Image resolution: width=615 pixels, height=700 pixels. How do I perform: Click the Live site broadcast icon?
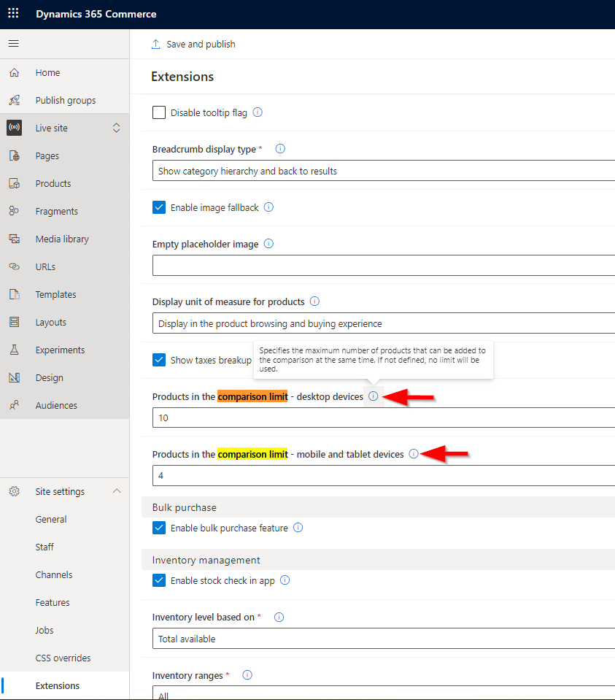15,128
